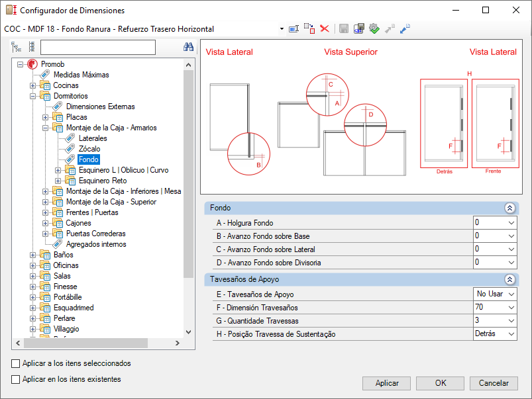Click the Detrás diagram in the preview
Screen dimensions: 532x399
tap(444, 123)
